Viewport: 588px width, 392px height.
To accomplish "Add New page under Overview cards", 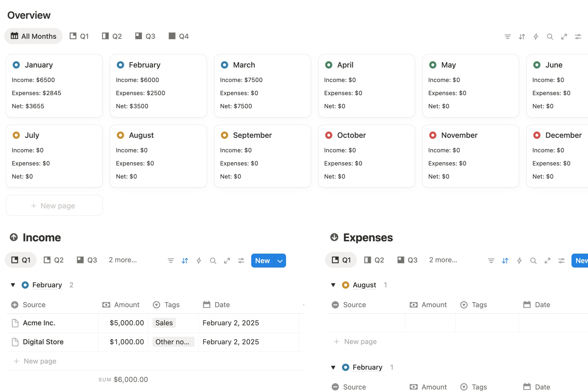I will point(54,206).
